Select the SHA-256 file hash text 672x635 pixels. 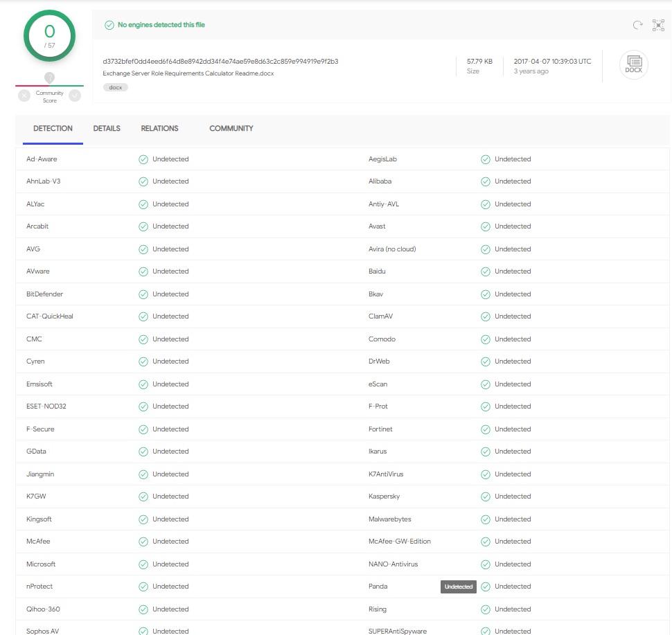pos(220,61)
